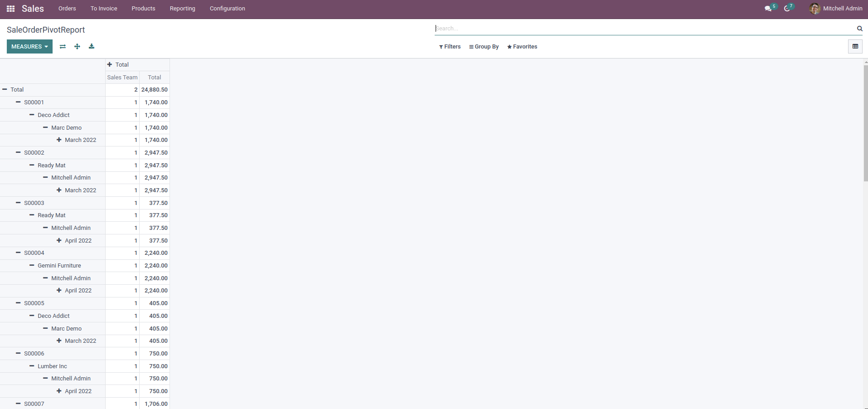Click the Expand all pivot icon
Image resolution: width=868 pixels, height=409 pixels.
[x=77, y=46]
